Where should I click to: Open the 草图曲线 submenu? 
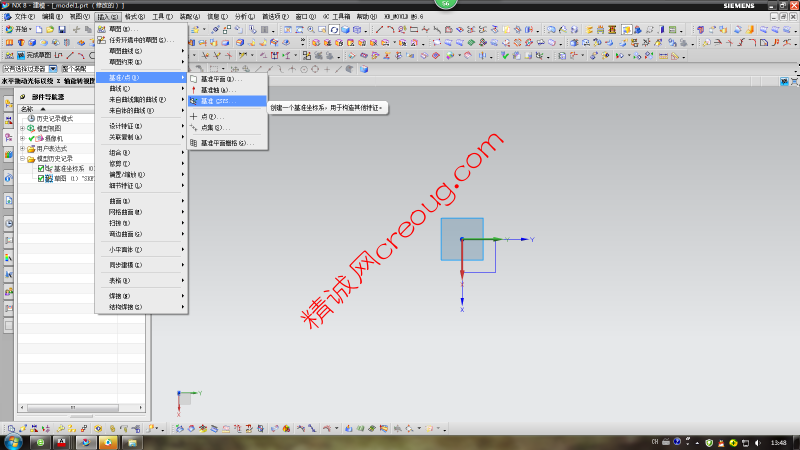pos(141,51)
